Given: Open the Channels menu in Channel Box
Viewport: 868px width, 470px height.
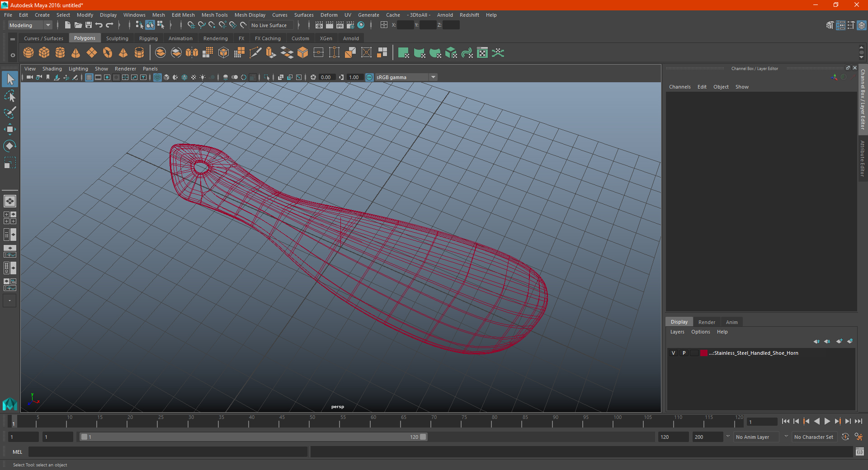Looking at the screenshot, I should (x=679, y=87).
